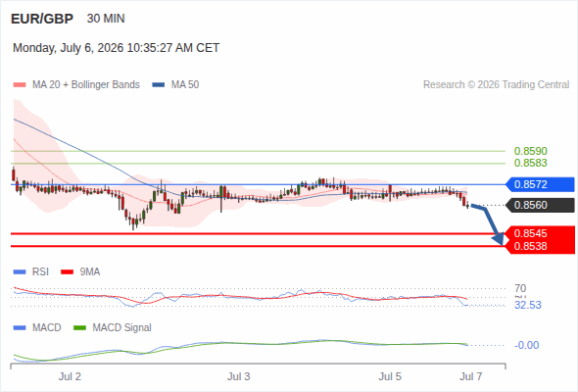
Task: Click the blue 0.8572 pivot price tag
Action: [x=540, y=184]
